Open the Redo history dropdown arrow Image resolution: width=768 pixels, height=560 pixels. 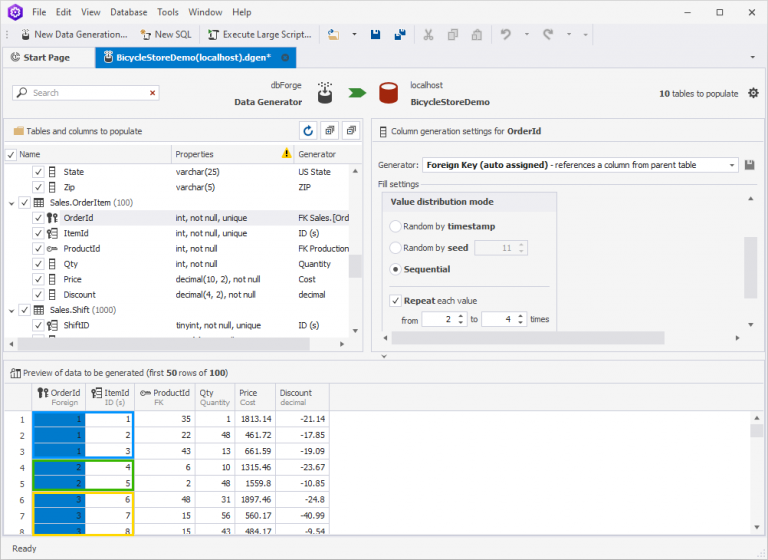click(569, 34)
